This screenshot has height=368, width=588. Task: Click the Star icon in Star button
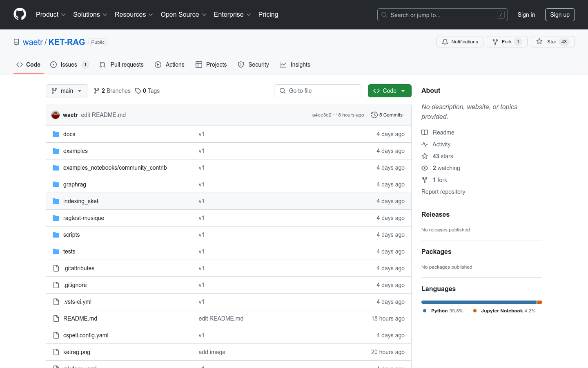point(539,42)
